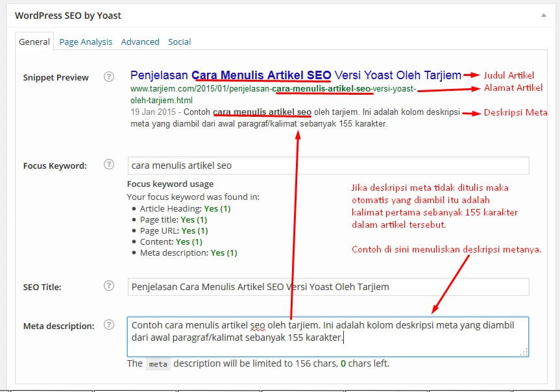Click the 'meta' code badge below the textarea
This screenshot has height=392, width=560.
158,364
